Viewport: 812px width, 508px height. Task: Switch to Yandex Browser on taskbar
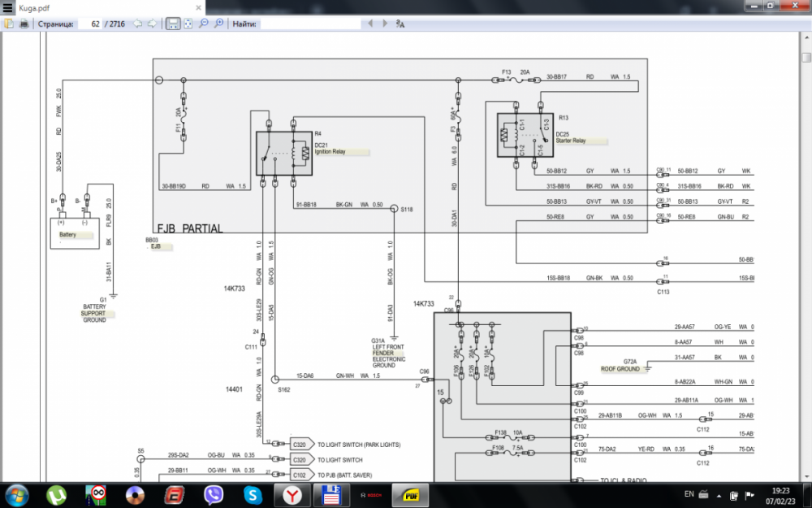point(292,495)
